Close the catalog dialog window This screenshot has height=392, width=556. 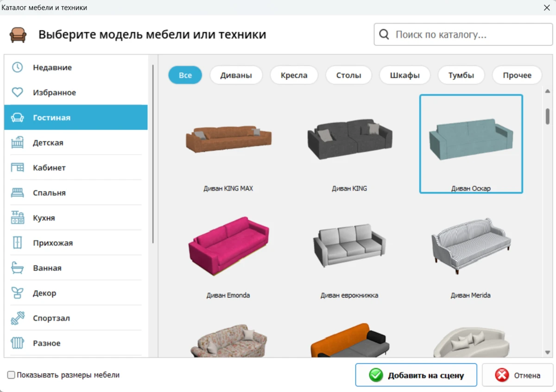pos(546,7)
